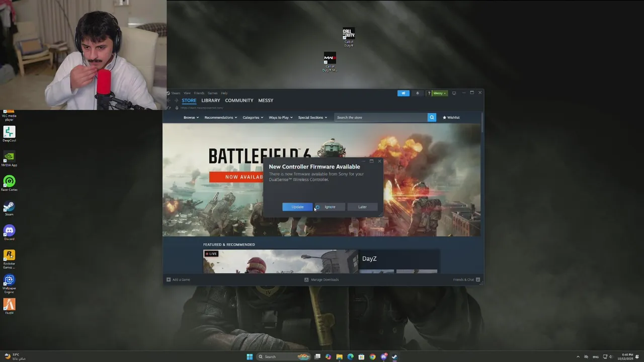Show hidden system tray icons chevron
The width and height of the screenshot is (644, 362).
click(x=578, y=357)
